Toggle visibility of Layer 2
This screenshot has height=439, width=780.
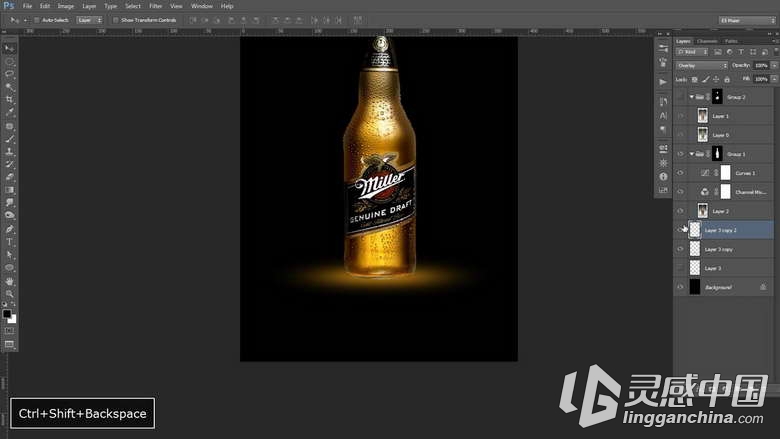tap(680, 211)
